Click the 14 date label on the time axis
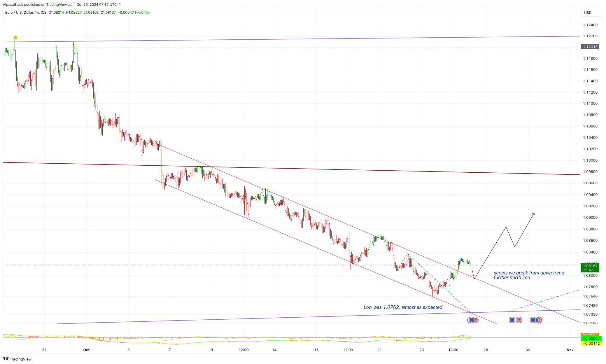Viewport: 606px width, 364px height. (x=274, y=350)
